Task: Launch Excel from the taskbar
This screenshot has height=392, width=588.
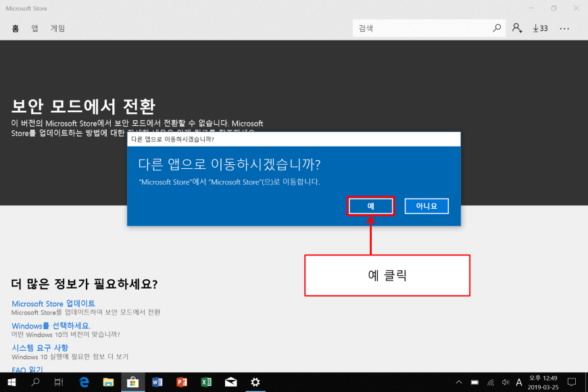Action: pos(206,383)
